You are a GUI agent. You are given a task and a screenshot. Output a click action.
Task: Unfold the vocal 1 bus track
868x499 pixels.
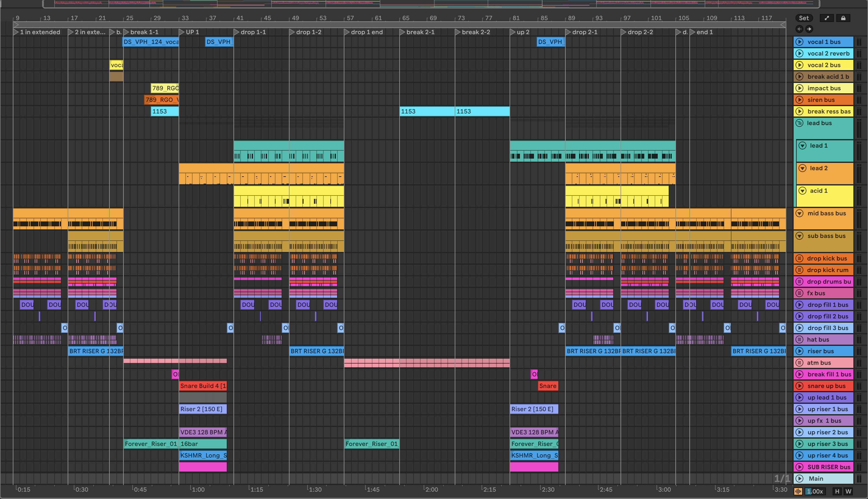point(799,42)
